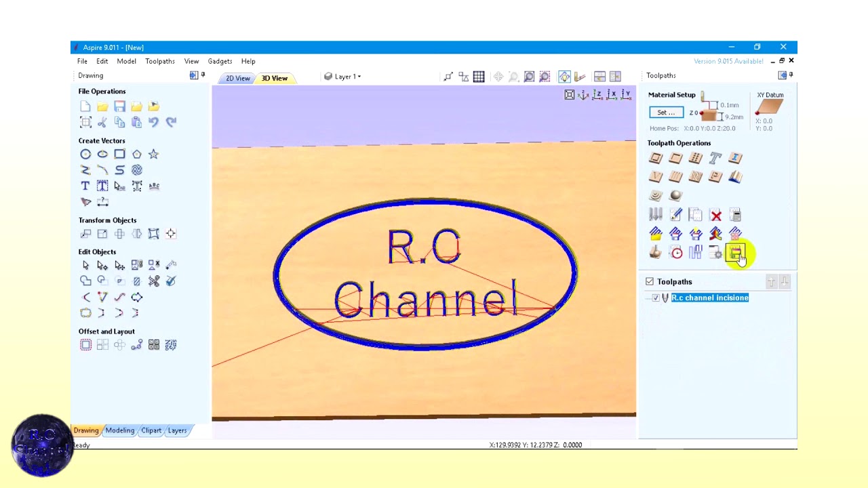
Task: Click the Version 9.015 Available link
Action: tap(728, 61)
